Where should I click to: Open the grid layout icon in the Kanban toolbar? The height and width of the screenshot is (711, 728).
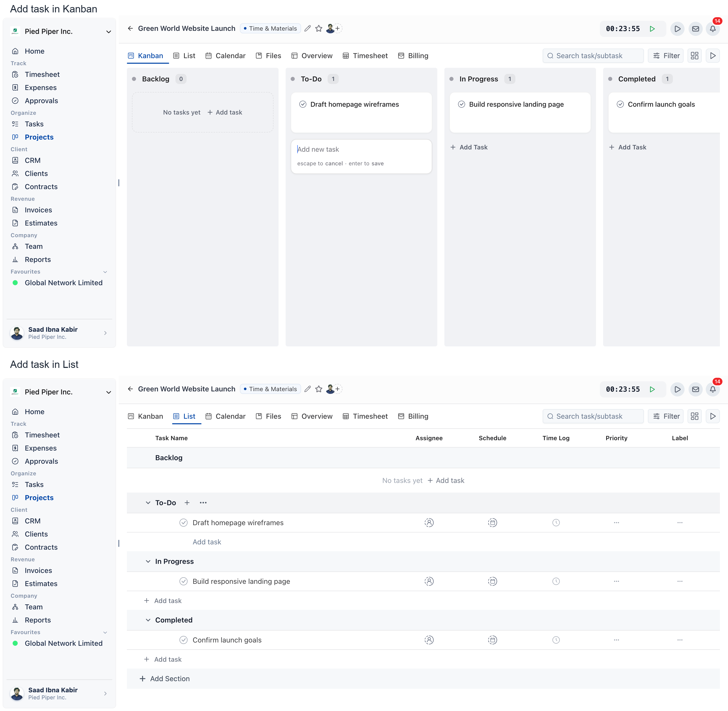click(694, 56)
